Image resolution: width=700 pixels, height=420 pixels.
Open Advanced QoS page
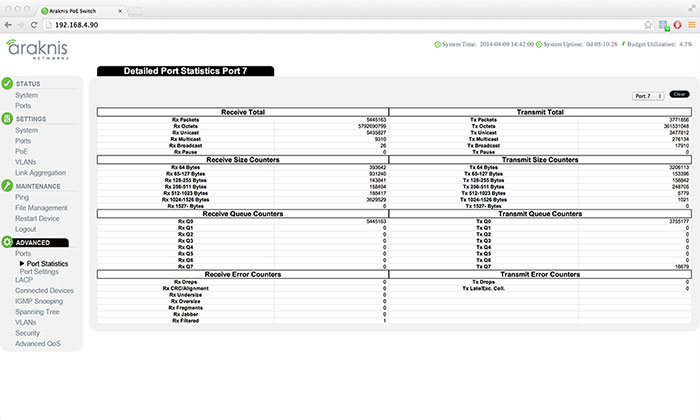coord(38,344)
